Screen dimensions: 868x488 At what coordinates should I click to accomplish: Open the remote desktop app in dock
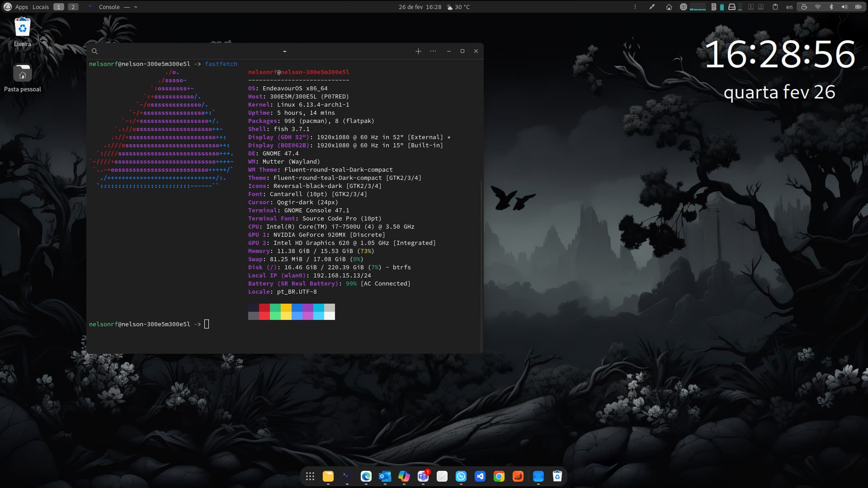click(x=461, y=476)
